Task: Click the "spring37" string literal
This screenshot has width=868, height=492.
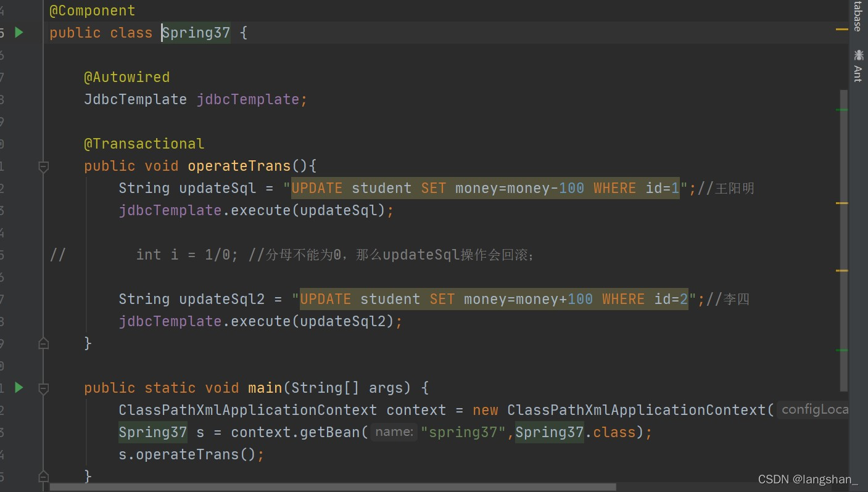Action: pos(463,432)
